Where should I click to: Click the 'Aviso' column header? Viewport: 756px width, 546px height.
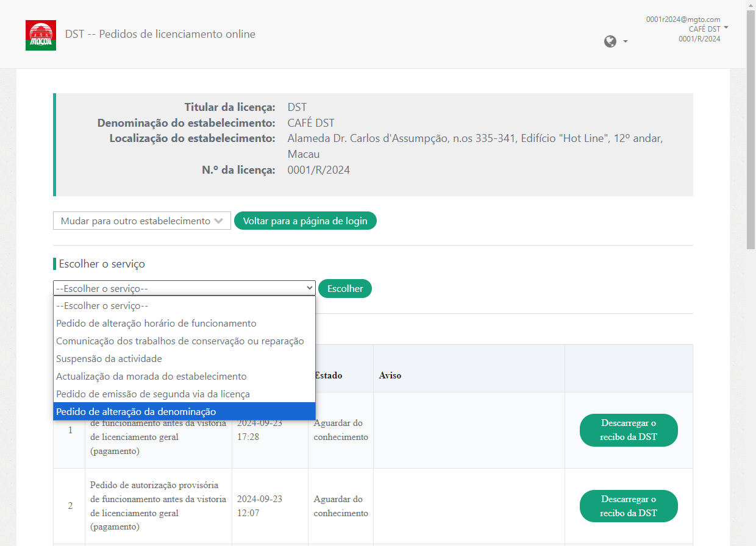(x=390, y=375)
